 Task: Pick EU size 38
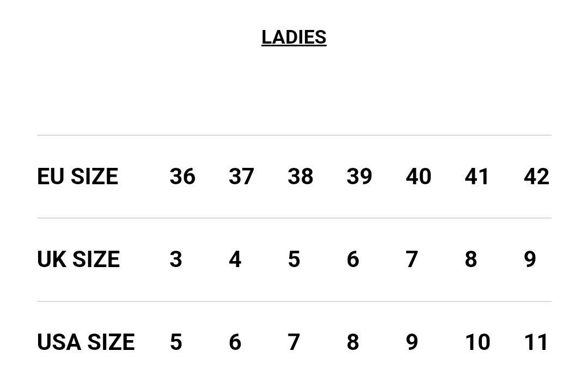[x=301, y=177]
